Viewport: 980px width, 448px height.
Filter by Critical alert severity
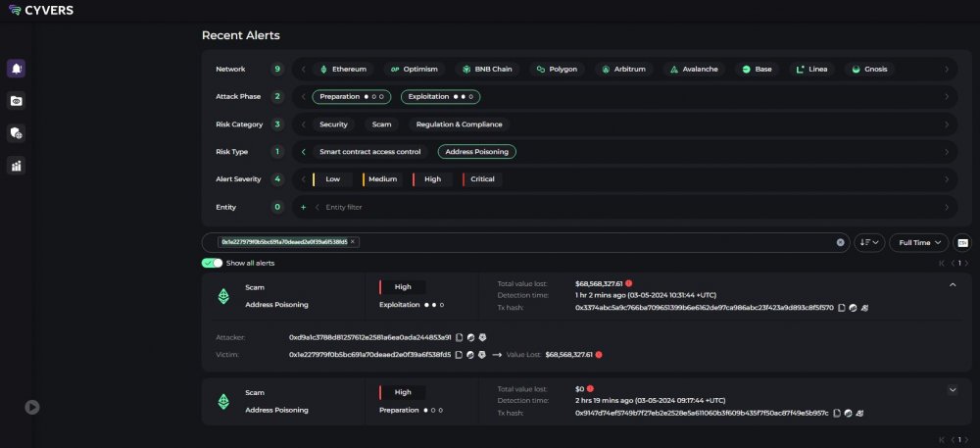tap(481, 179)
